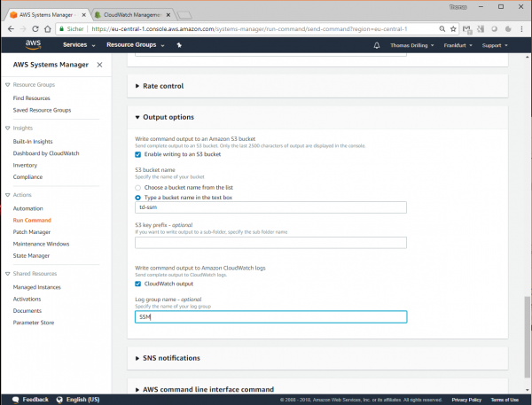This screenshot has height=405, width=532.
Task: Click the AWS logo home icon
Action: [x=33, y=45]
